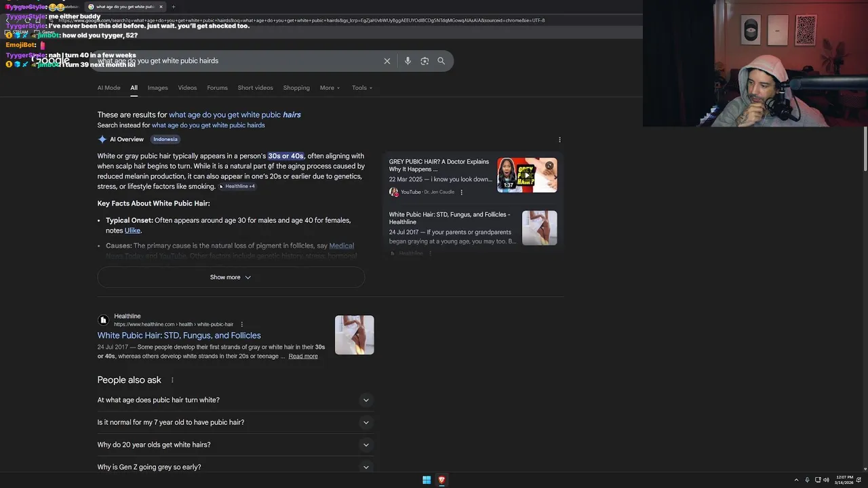Switch to Shopping tab
868x488 pixels.
pos(296,88)
